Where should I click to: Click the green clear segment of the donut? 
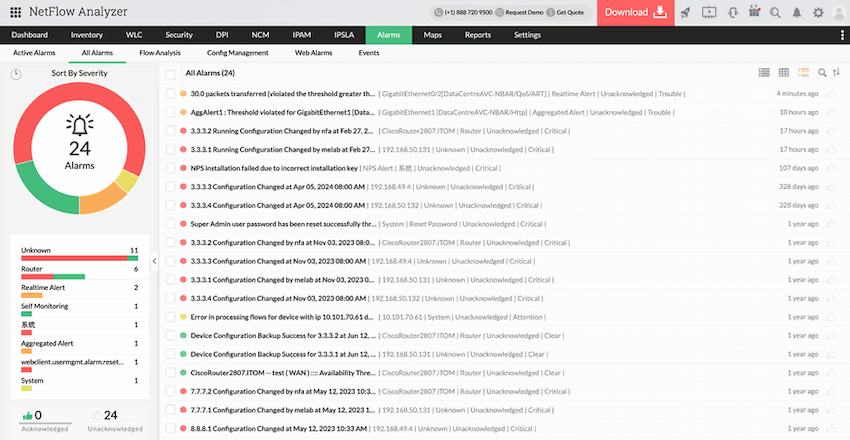coord(42,191)
